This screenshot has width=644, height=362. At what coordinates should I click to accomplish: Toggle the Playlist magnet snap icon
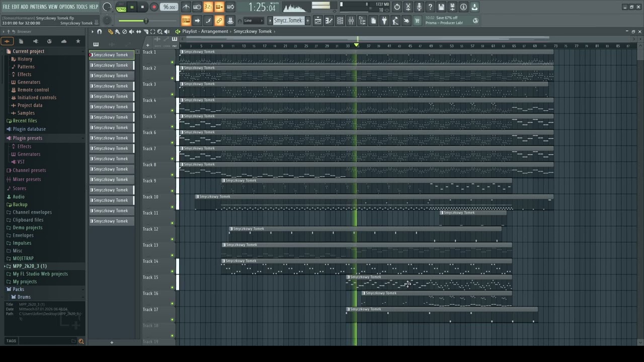99,32
